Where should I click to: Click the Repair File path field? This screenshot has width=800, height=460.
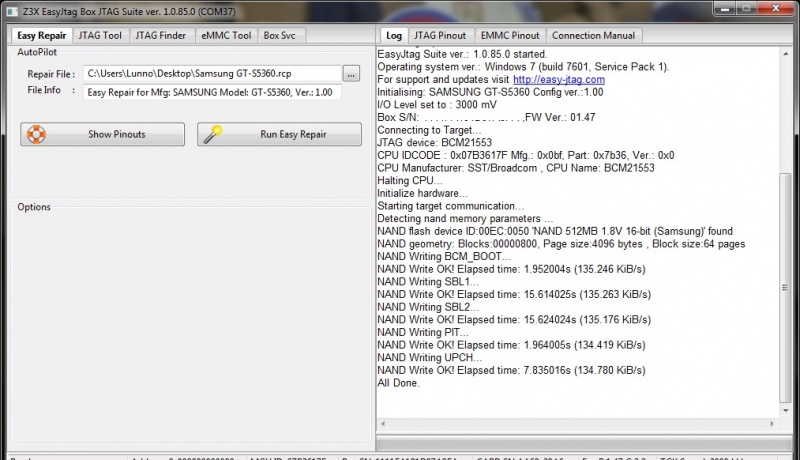click(212, 73)
